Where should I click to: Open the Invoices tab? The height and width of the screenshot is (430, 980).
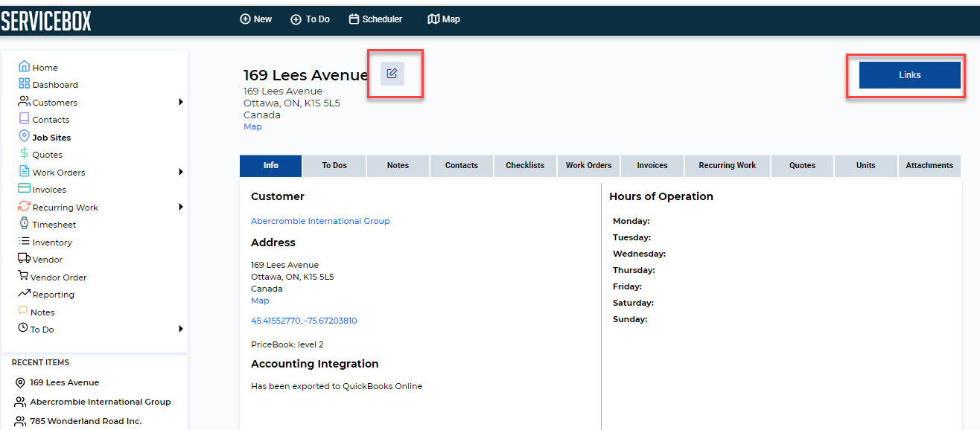pos(652,166)
